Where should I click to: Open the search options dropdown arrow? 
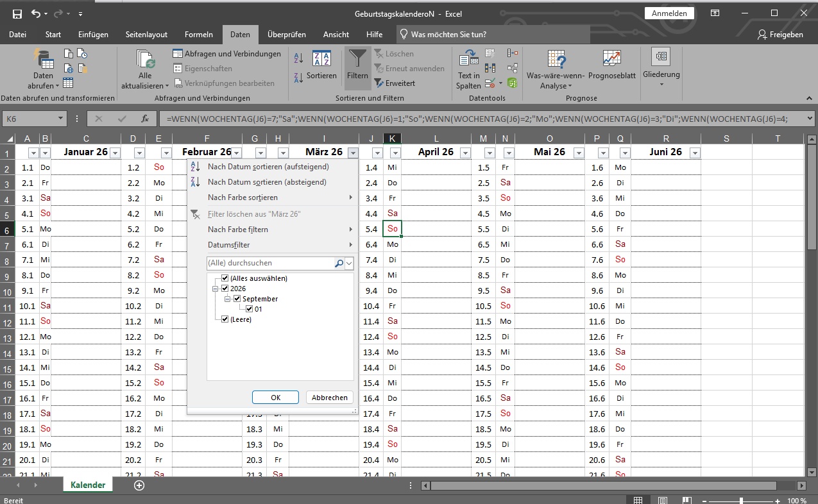pyautogui.click(x=349, y=263)
